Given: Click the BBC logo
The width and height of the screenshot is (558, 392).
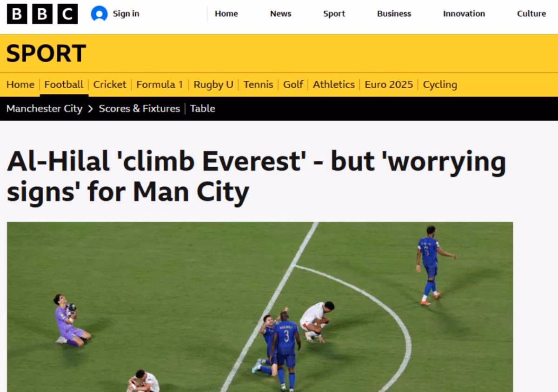Looking at the screenshot, I should click(x=42, y=14).
